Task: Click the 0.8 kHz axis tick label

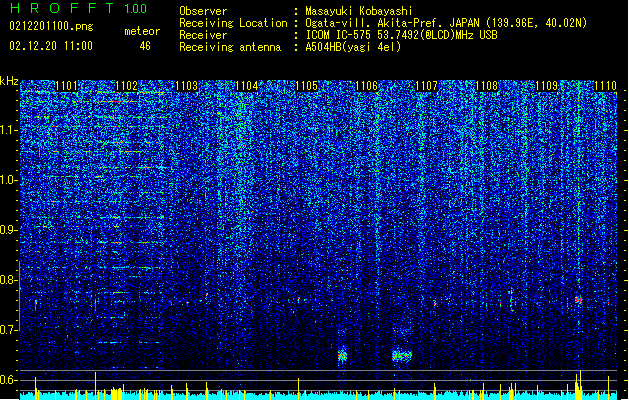Action: click(x=9, y=280)
